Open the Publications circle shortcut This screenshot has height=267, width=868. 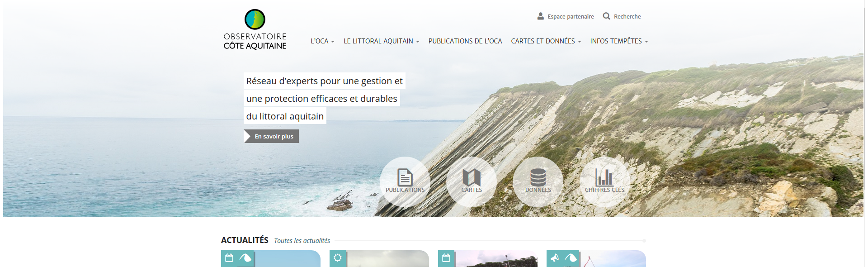pyautogui.click(x=405, y=182)
